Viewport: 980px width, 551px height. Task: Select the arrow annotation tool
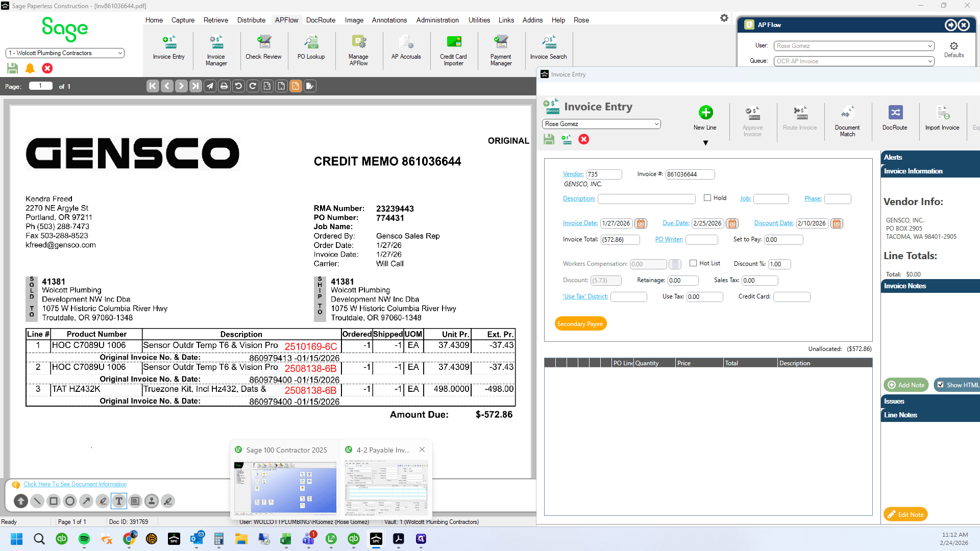pos(86,501)
